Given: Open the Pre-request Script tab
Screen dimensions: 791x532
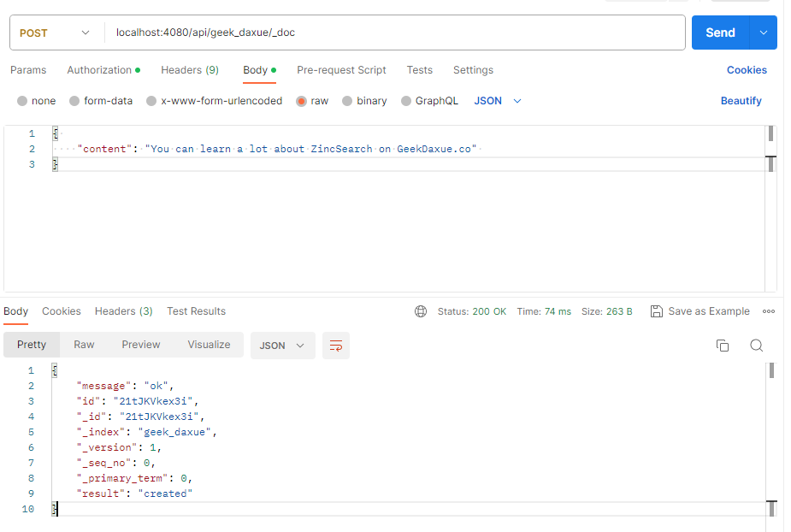Looking at the screenshot, I should (341, 70).
